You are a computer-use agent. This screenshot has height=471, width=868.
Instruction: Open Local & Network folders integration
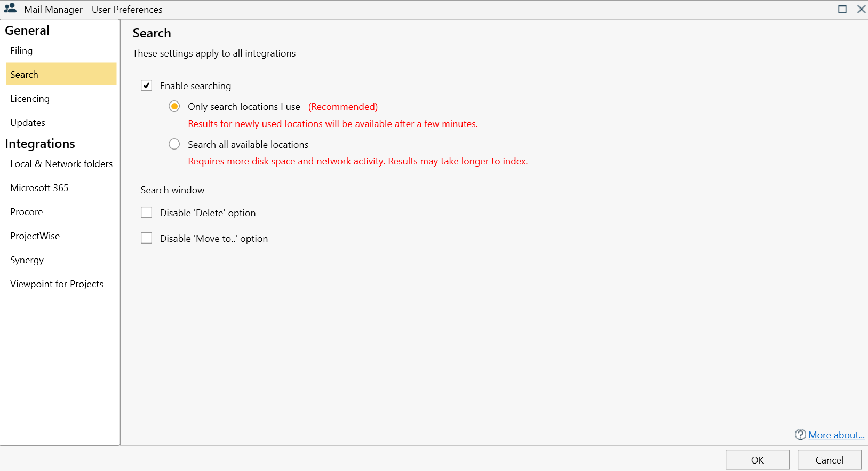61,164
